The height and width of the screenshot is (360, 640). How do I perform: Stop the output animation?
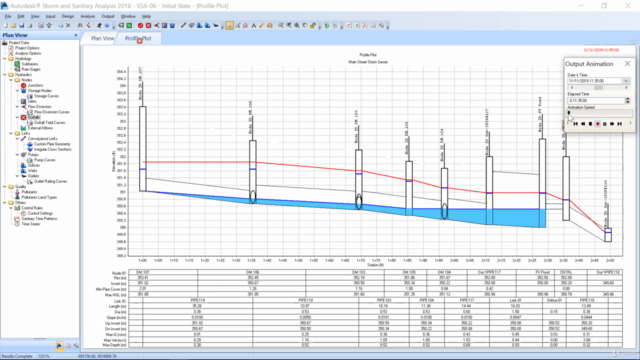click(x=590, y=124)
